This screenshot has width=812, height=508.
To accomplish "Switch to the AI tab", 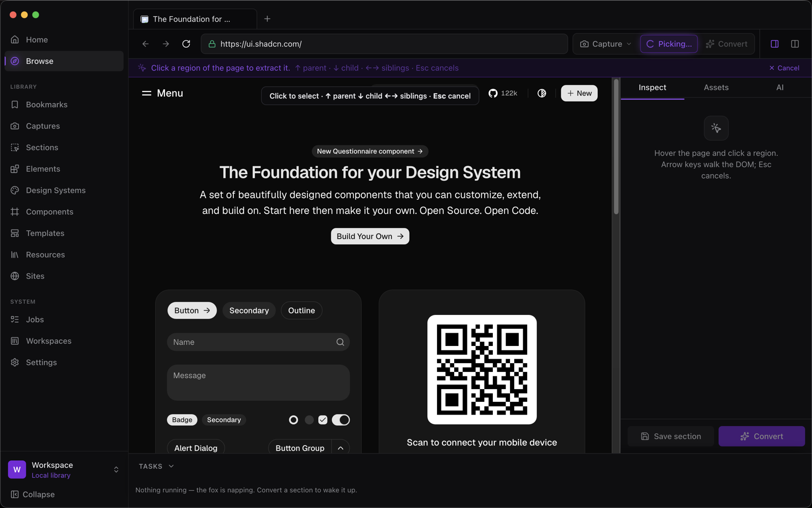I will point(780,88).
